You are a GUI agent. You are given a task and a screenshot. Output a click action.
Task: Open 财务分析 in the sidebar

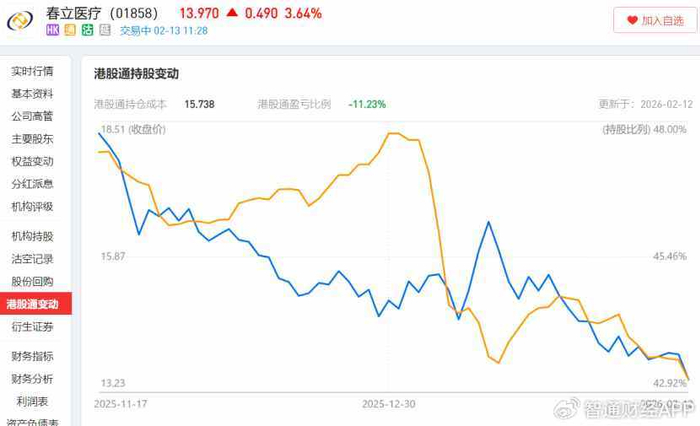pos(32,379)
